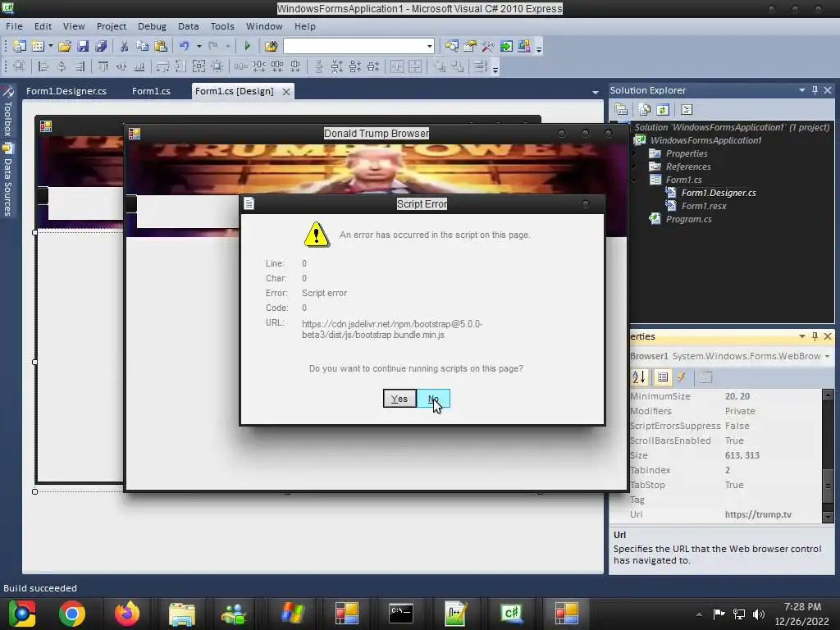Expand the Properties node in Solution Explorer
Viewport: 840px width, 630px height.
click(x=634, y=153)
